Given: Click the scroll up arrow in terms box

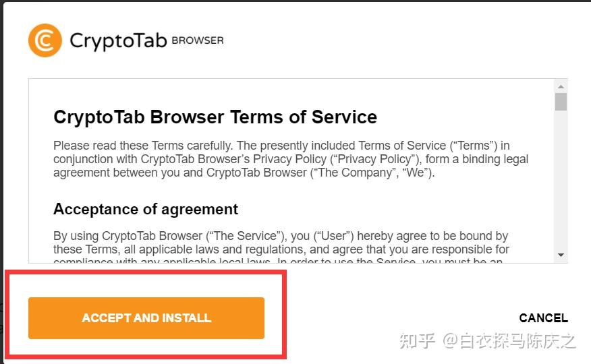Looking at the screenshot, I should 561,86.
